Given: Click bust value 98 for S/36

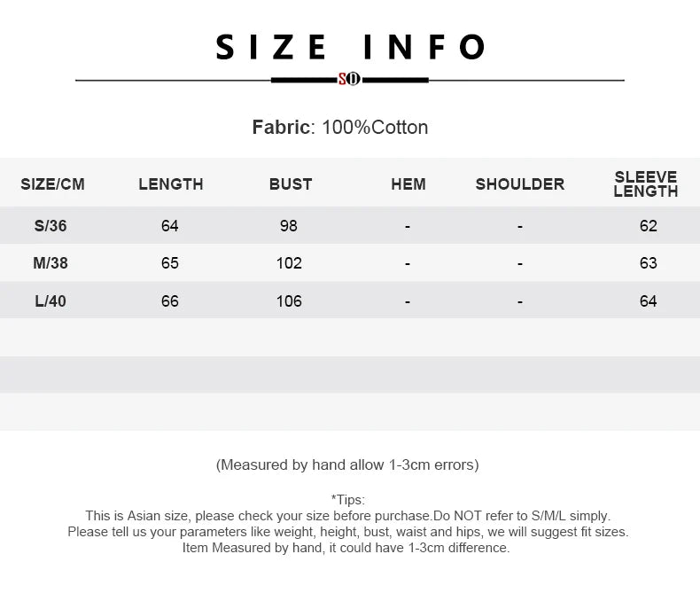Looking at the screenshot, I should (289, 225).
